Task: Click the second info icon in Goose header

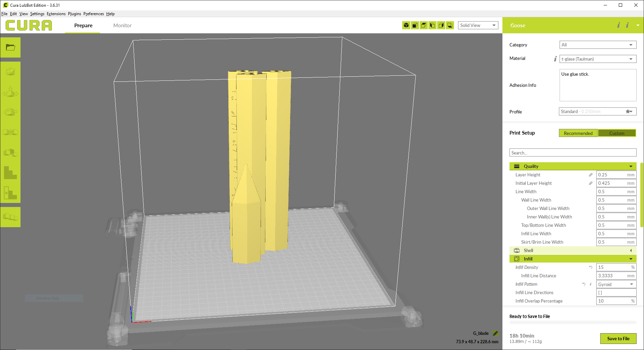Action: point(627,25)
